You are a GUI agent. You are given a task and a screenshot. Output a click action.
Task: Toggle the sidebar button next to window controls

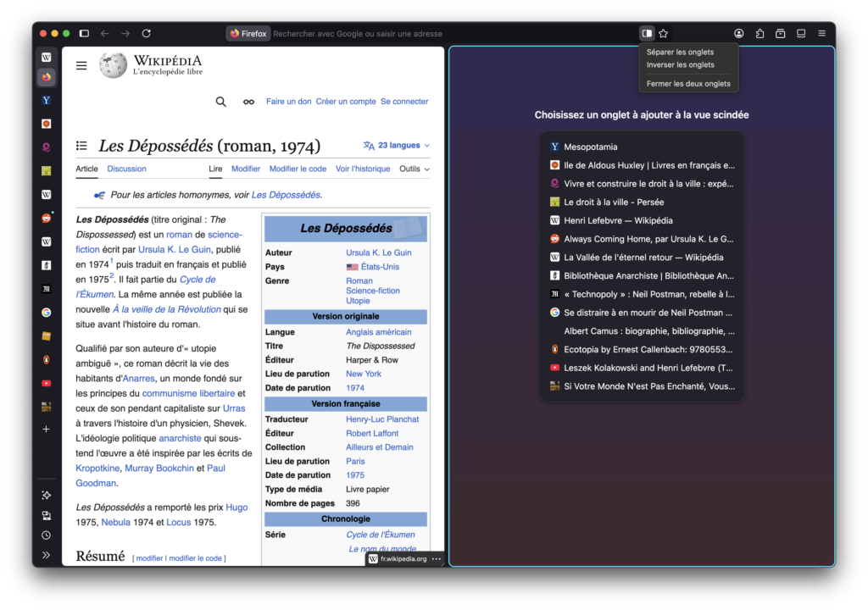click(x=84, y=34)
